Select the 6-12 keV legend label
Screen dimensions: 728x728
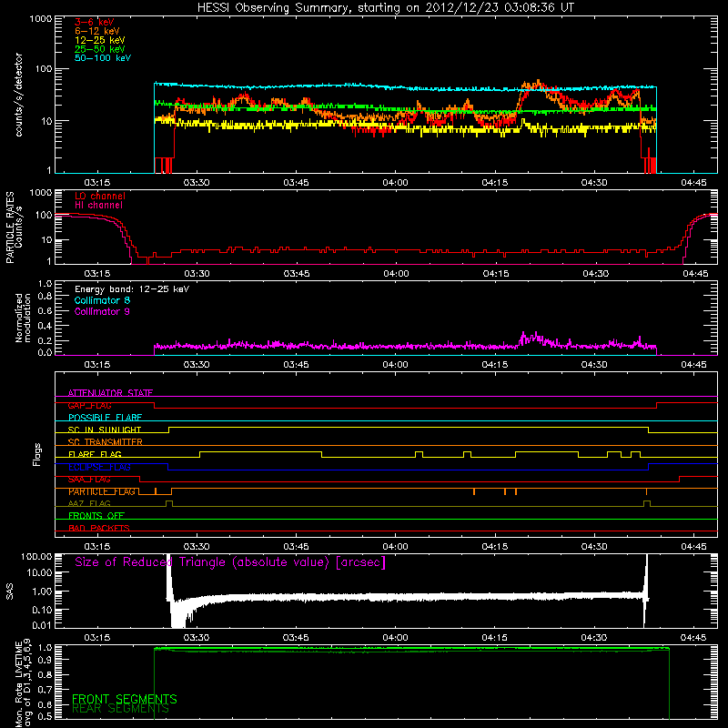(x=97, y=31)
